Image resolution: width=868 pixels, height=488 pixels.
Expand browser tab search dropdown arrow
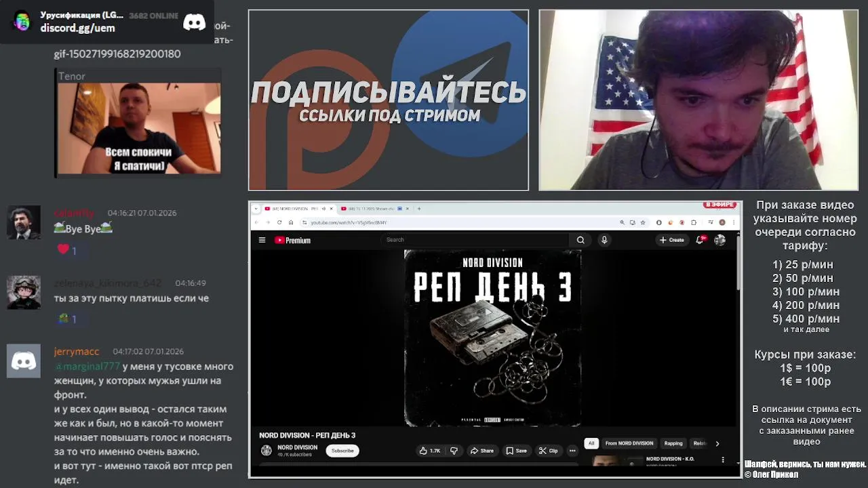pyautogui.click(x=256, y=209)
